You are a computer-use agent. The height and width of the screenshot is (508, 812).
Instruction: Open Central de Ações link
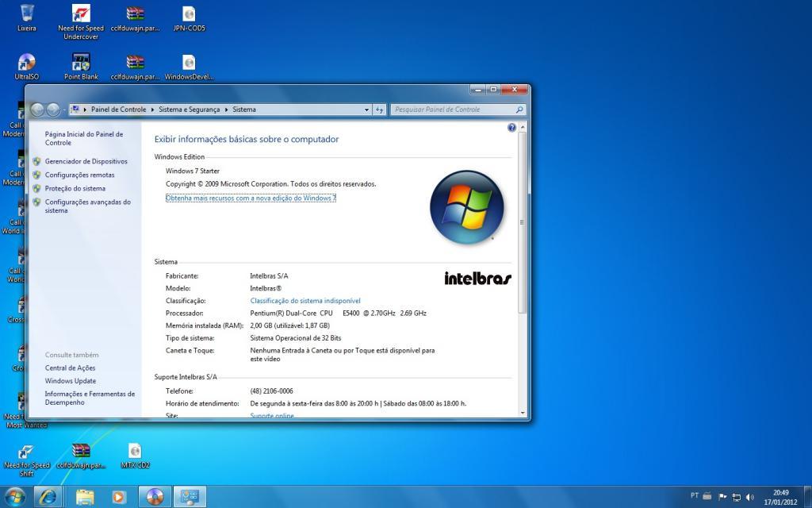[x=70, y=368]
